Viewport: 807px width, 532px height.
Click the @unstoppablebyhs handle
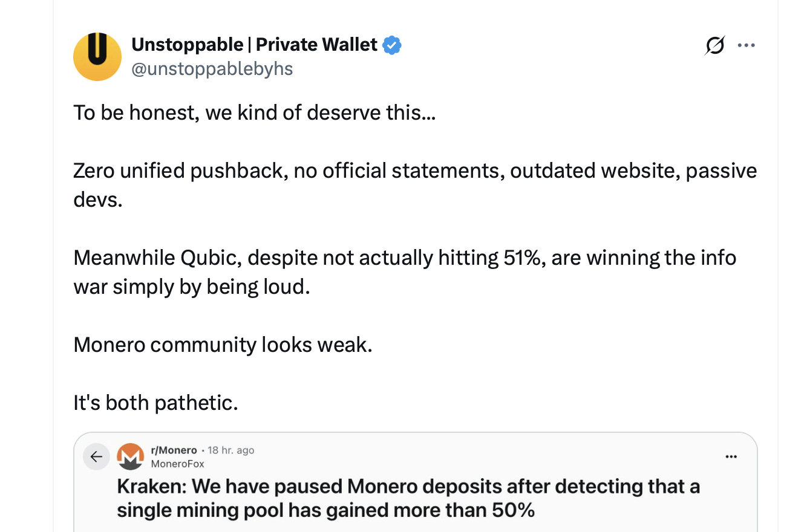(212, 69)
